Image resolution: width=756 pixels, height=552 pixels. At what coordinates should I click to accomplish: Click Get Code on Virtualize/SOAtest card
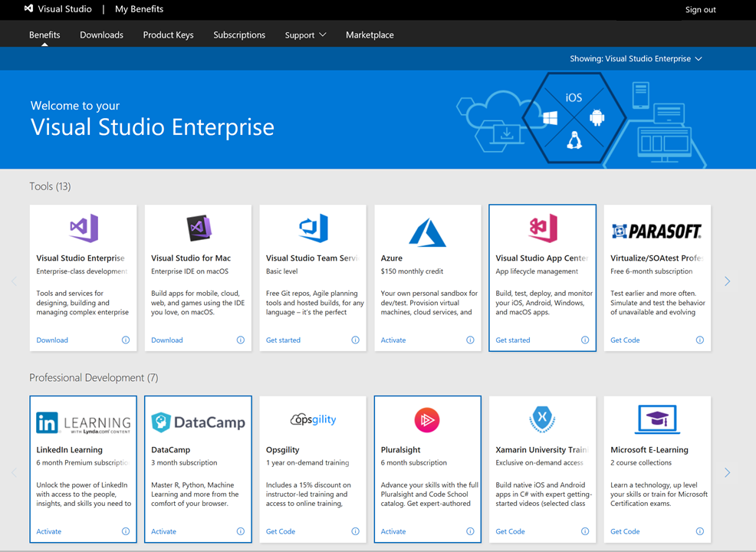625,340
